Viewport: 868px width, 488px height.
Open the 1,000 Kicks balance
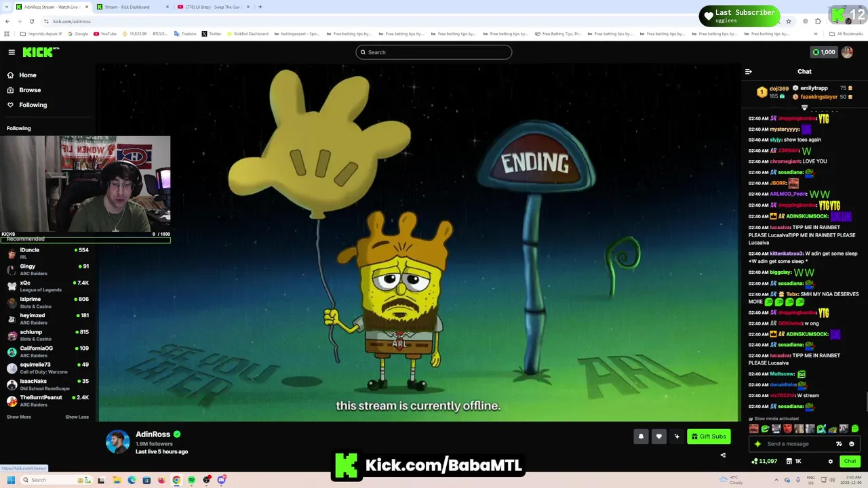coord(824,52)
